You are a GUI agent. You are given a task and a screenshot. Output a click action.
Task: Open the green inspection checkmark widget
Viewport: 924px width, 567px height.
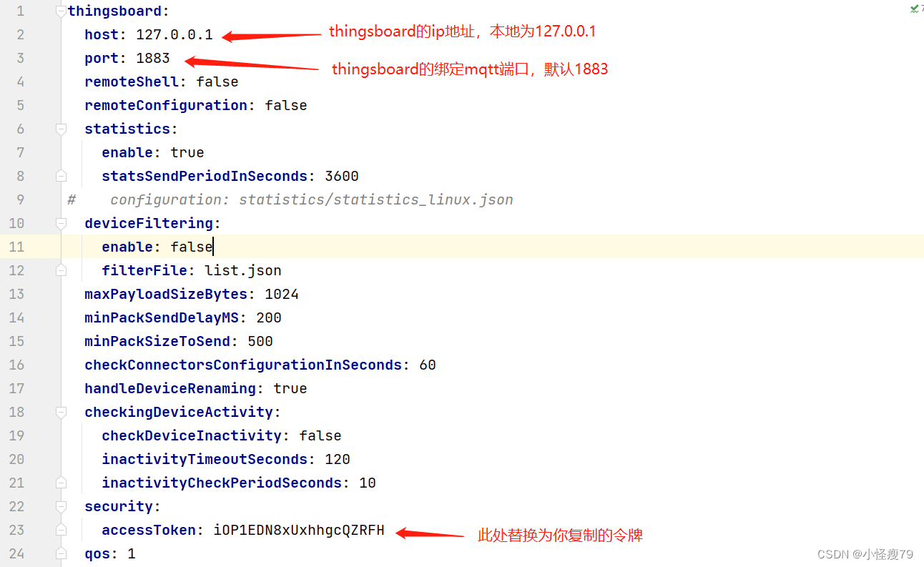pyautogui.click(x=916, y=9)
